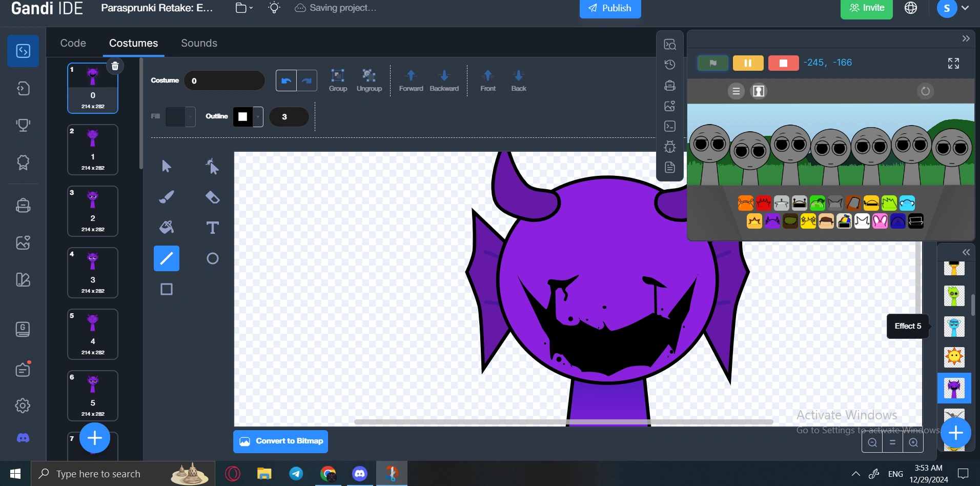
Task: Select the Fill bucket tool
Action: 166,227
